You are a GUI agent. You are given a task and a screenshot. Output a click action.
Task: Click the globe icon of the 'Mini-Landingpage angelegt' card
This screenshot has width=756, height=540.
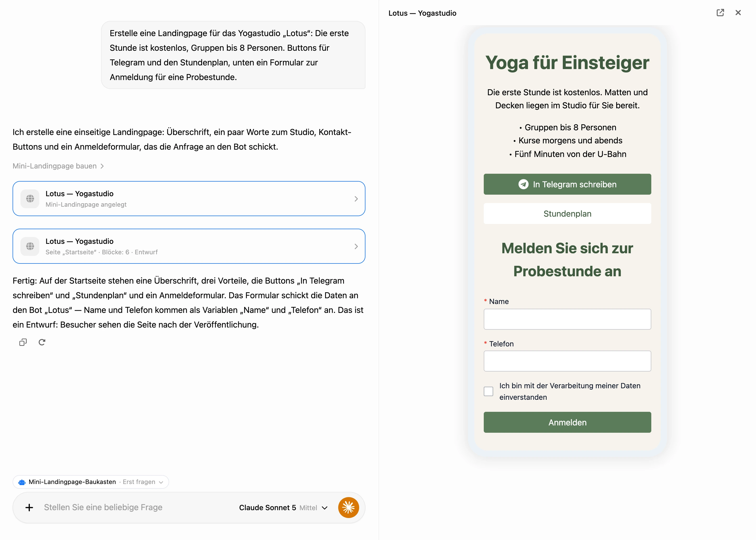point(30,199)
